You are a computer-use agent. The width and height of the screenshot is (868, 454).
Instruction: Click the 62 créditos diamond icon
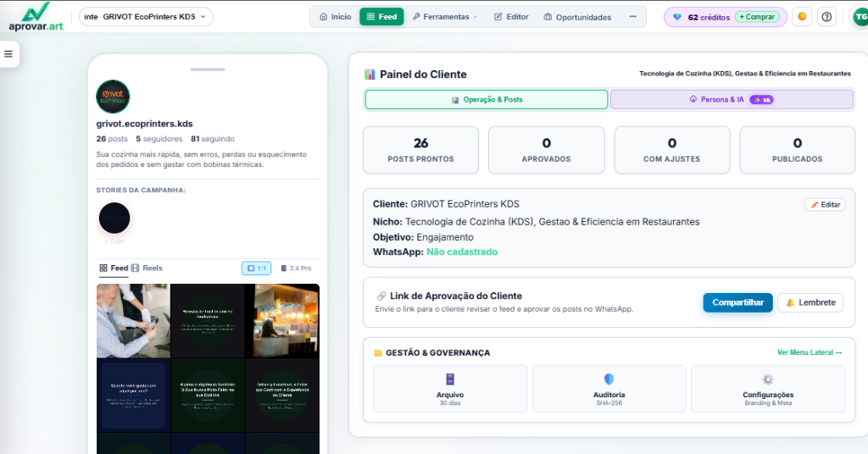click(677, 17)
